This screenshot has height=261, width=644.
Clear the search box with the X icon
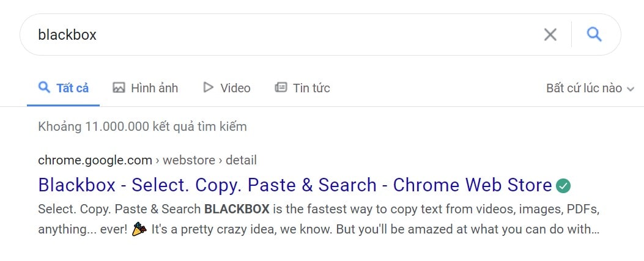click(550, 35)
